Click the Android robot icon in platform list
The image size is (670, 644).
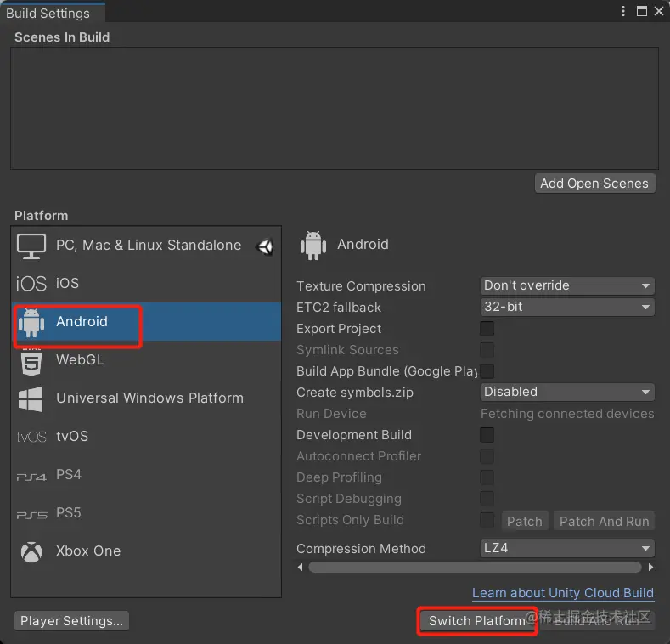click(x=31, y=323)
